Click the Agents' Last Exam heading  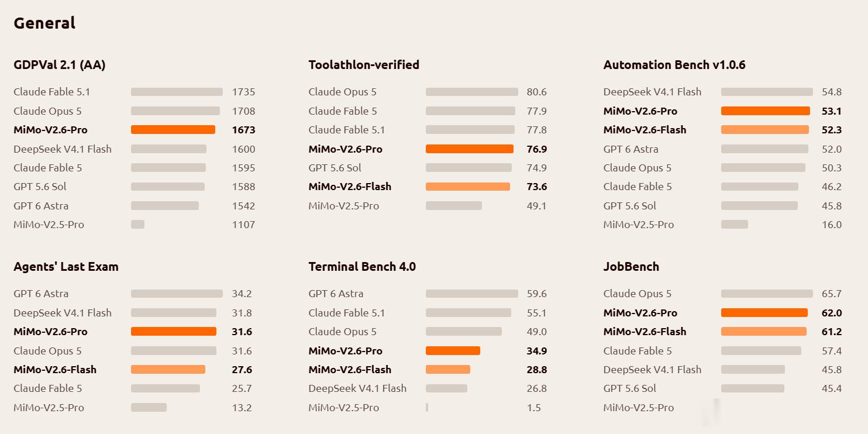[66, 267]
